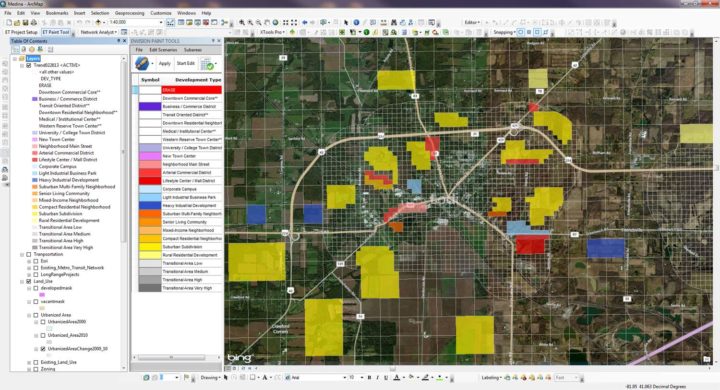The image size is (720, 390).
Task: Click the Open folder icon in toolbar
Action: coord(17,22)
